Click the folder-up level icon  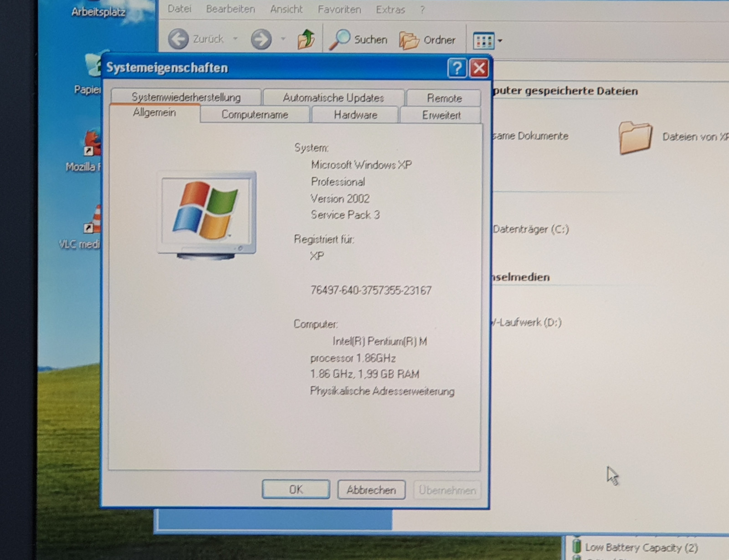pos(306,40)
